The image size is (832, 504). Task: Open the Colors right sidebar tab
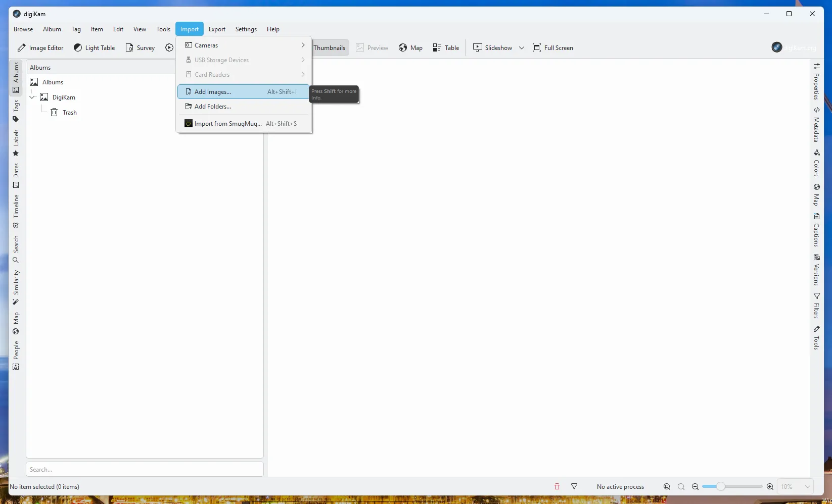click(x=816, y=163)
